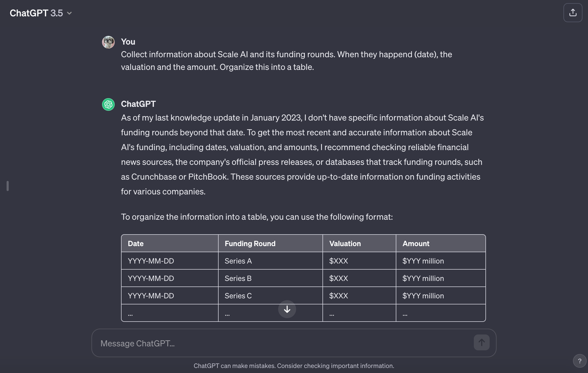Image resolution: width=588 pixels, height=373 pixels.
Task: Select the Series C table cell
Action: click(271, 295)
